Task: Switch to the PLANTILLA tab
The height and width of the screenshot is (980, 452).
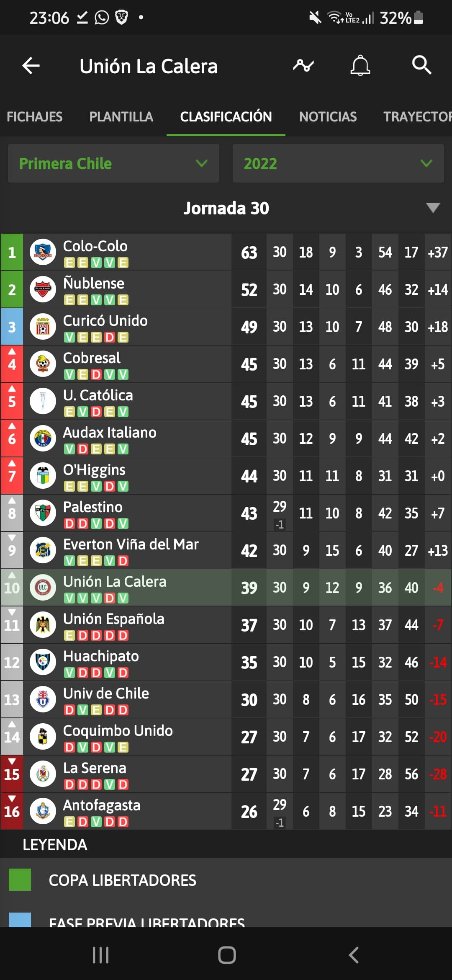Action: click(121, 116)
